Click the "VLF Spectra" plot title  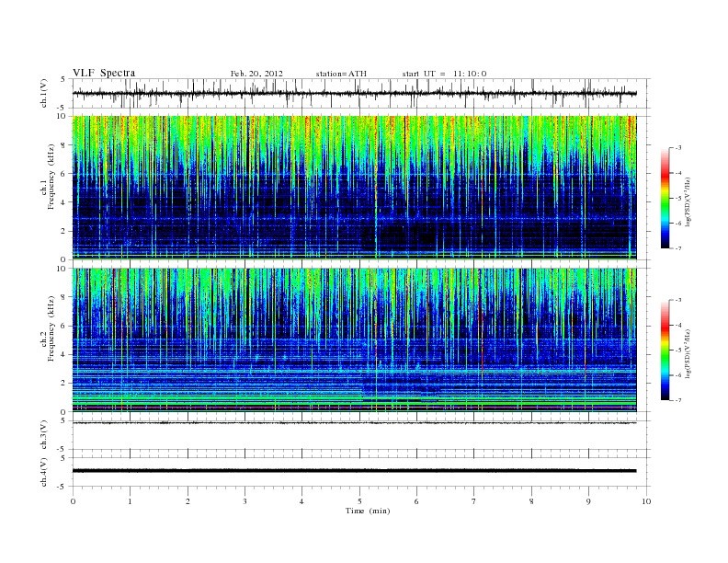coord(104,73)
